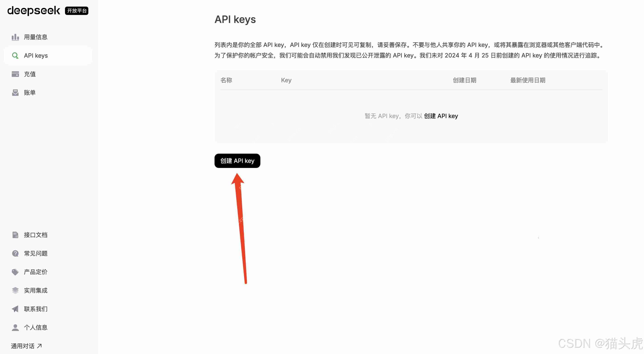The height and width of the screenshot is (354, 644).
Task: Click the 联系我们 megaphone icon
Action: pos(15,309)
